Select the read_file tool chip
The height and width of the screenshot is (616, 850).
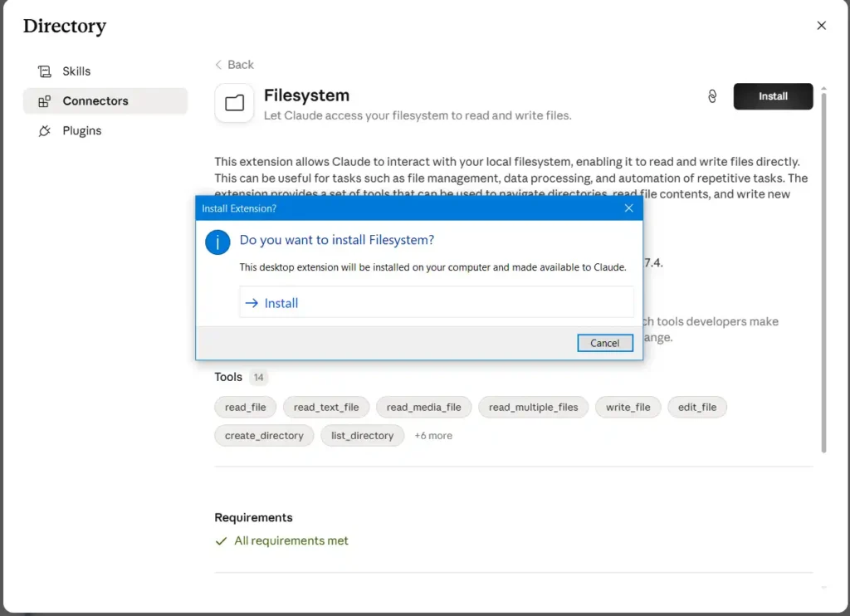(x=245, y=408)
